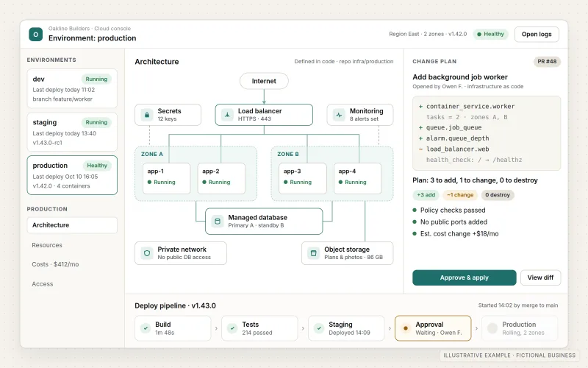
Task: Click the Healthy status pill in header
Action: [x=490, y=34]
